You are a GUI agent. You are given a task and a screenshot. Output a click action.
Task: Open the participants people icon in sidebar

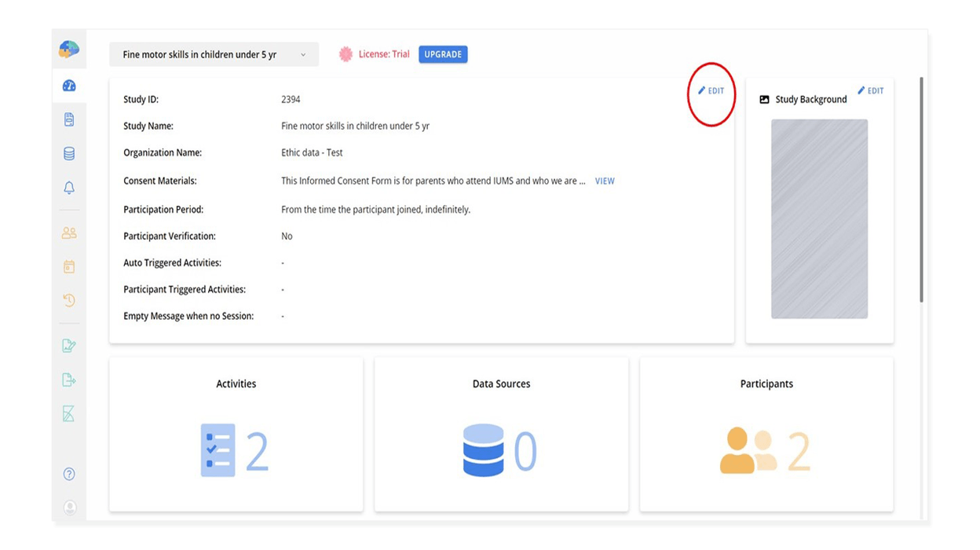[69, 233]
